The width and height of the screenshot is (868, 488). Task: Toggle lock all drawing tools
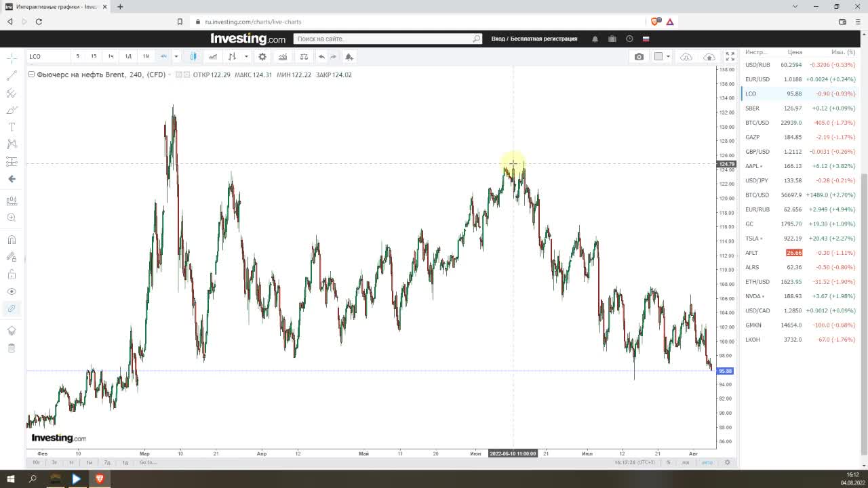(x=12, y=274)
